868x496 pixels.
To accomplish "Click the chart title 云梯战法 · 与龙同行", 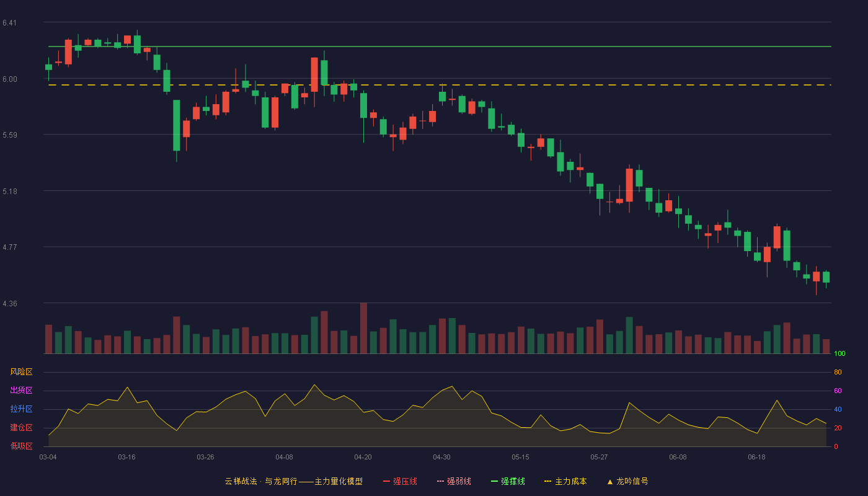I will [261, 481].
